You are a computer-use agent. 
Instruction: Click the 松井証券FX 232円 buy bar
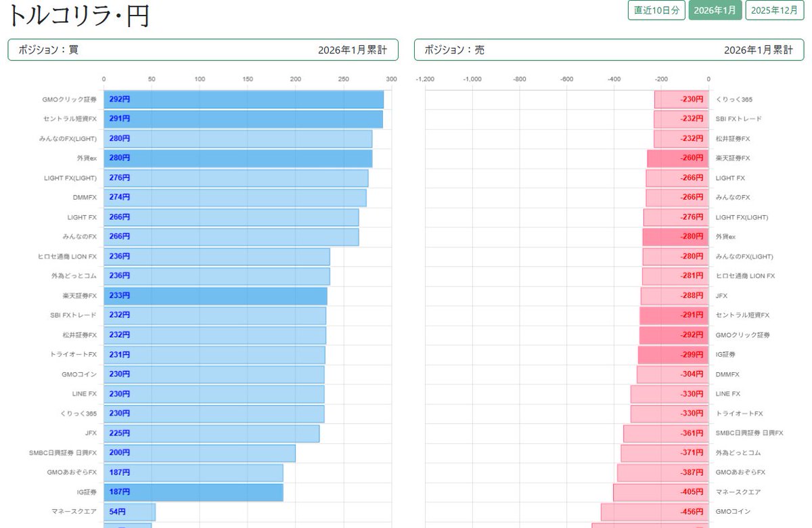tap(215, 335)
